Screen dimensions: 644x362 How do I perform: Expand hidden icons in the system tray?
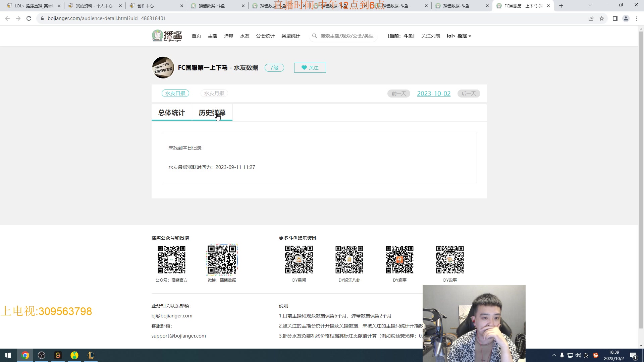pos(553,355)
